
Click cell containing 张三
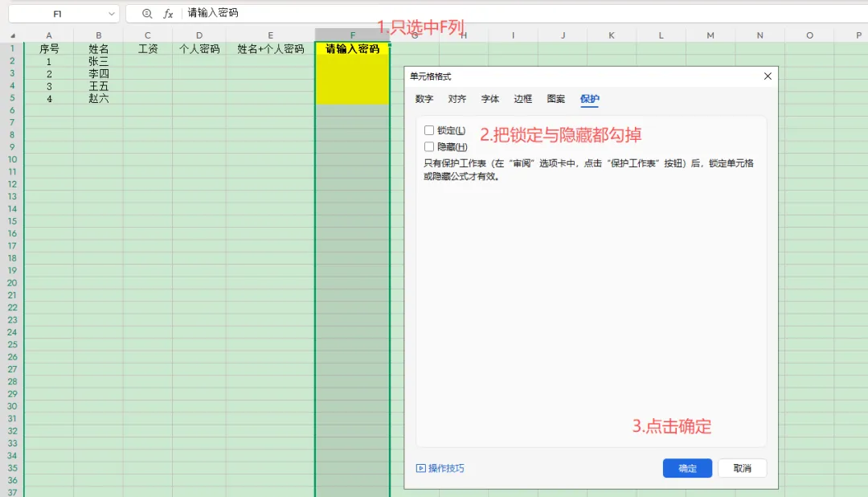click(x=98, y=61)
